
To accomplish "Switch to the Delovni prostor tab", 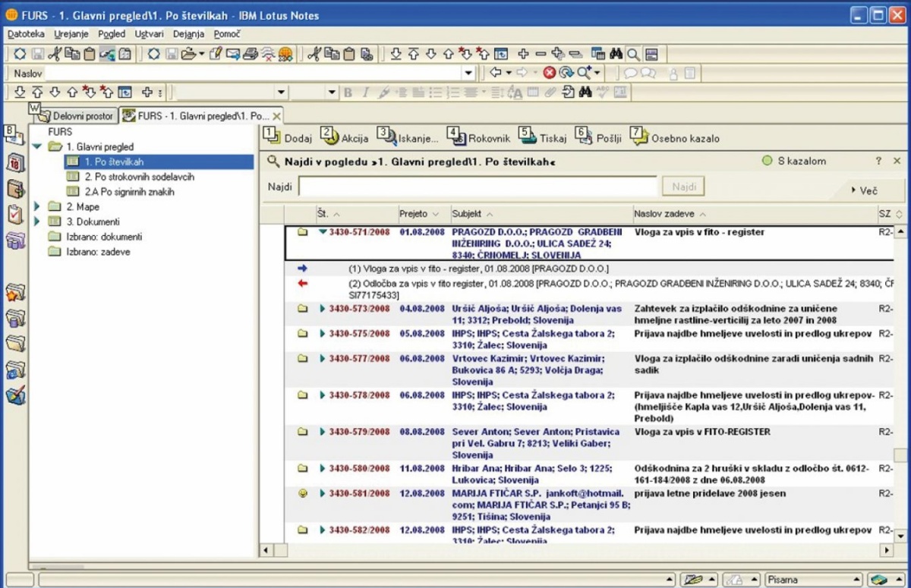I will pyautogui.click(x=75, y=116).
